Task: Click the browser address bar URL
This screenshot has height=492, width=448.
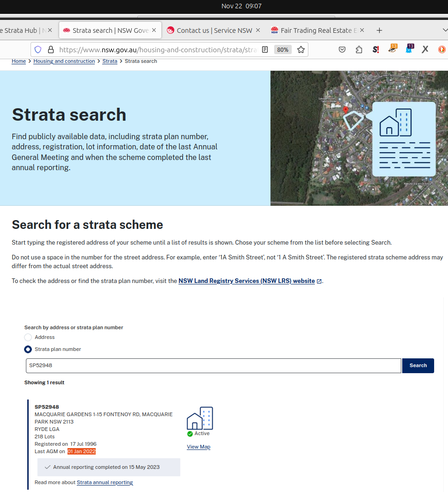Action: (158, 49)
